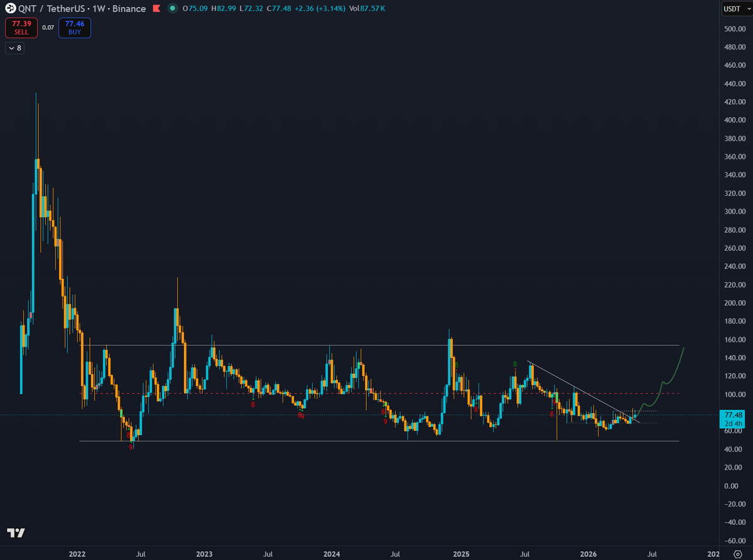
Task: Click the change value +2.36 (+3.14%)
Action: [320, 9]
